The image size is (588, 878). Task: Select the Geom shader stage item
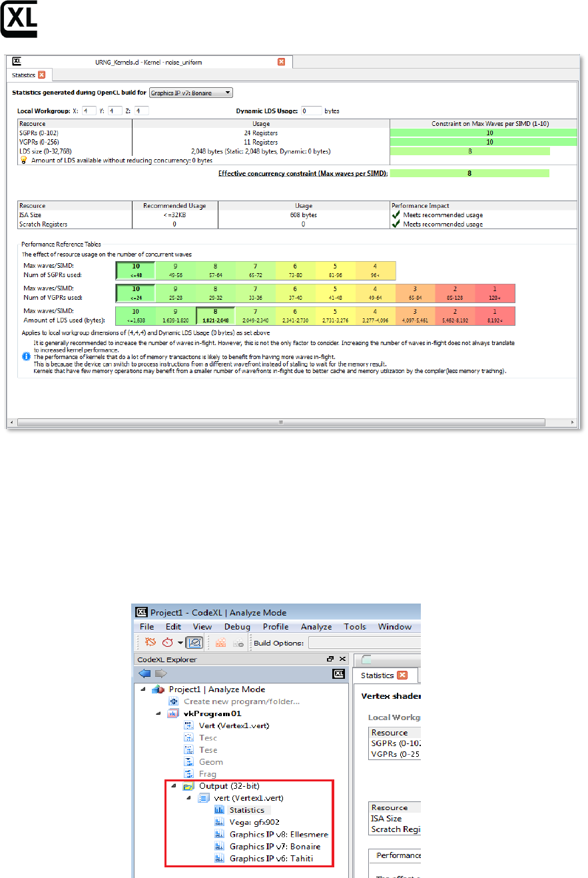(210, 761)
